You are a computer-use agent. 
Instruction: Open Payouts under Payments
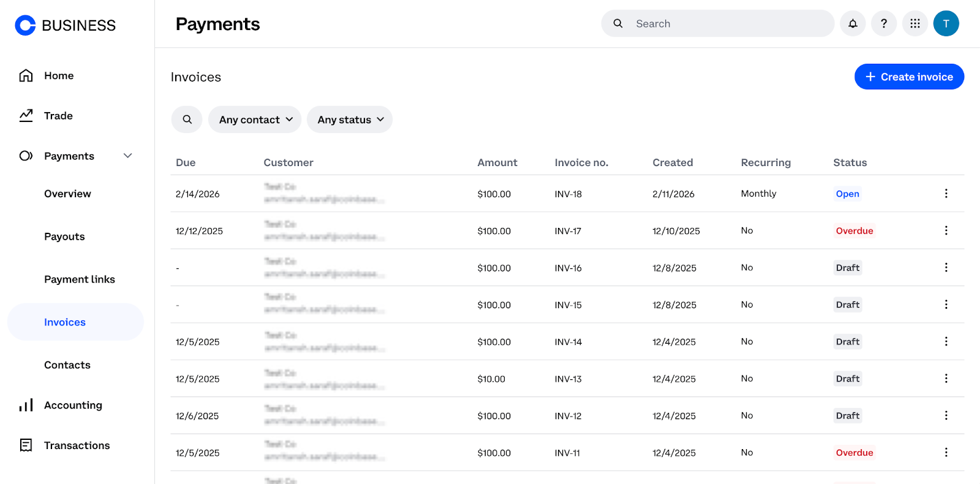(64, 236)
